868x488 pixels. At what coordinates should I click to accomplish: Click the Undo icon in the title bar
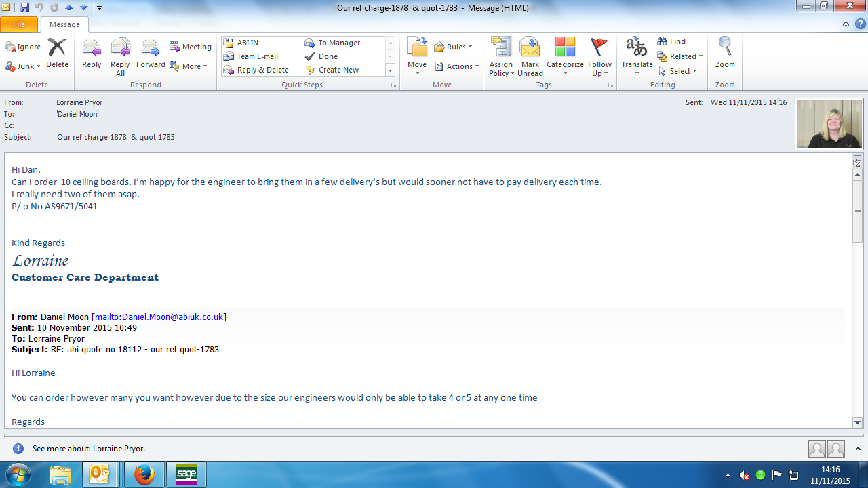[39, 7]
